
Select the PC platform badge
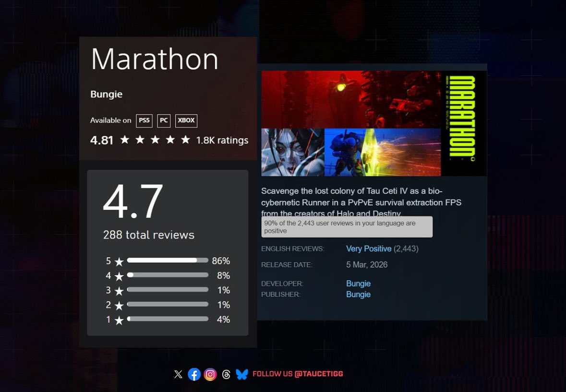[x=164, y=120]
